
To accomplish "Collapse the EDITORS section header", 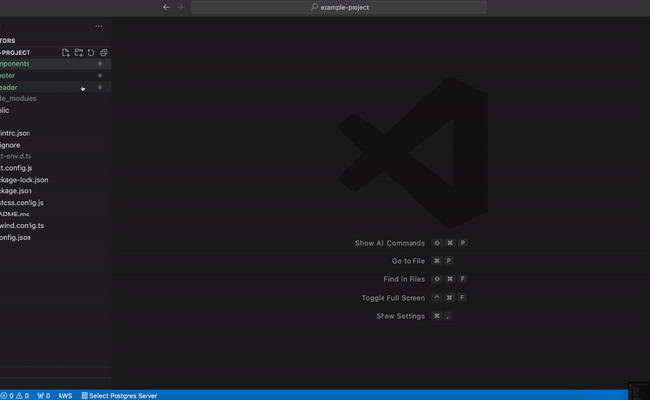I will coord(56,41).
